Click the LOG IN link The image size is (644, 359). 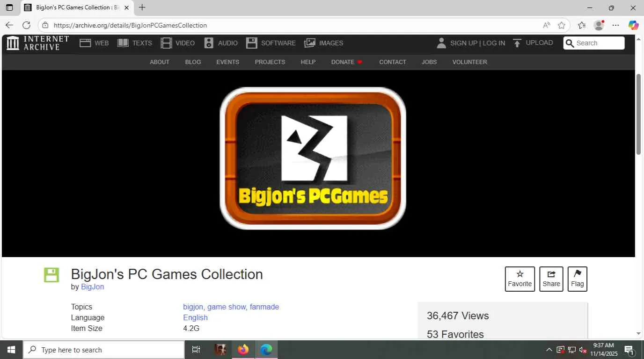tap(494, 43)
